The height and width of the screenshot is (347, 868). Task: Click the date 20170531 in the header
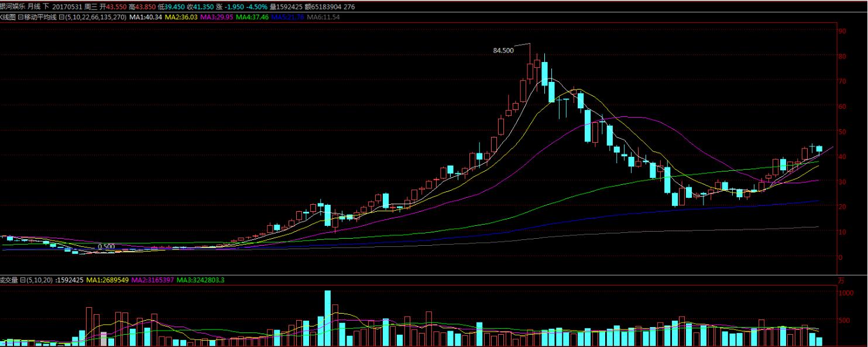point(67,6)
